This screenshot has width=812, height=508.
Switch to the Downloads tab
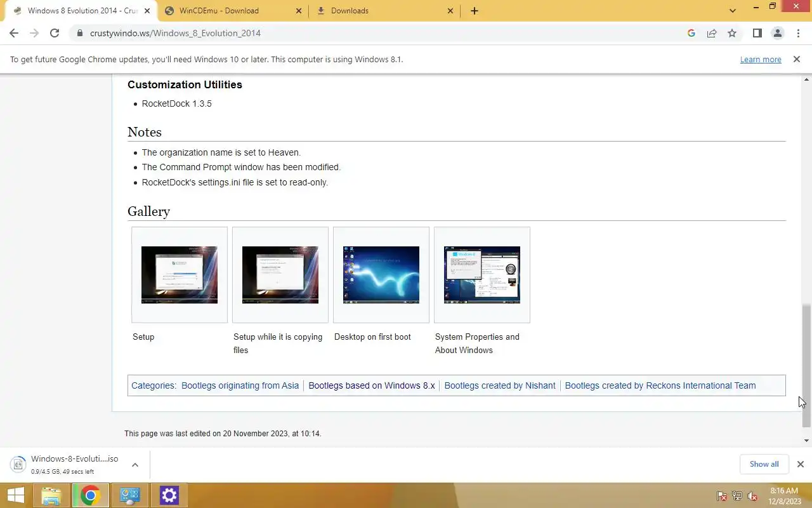[385, 11]
